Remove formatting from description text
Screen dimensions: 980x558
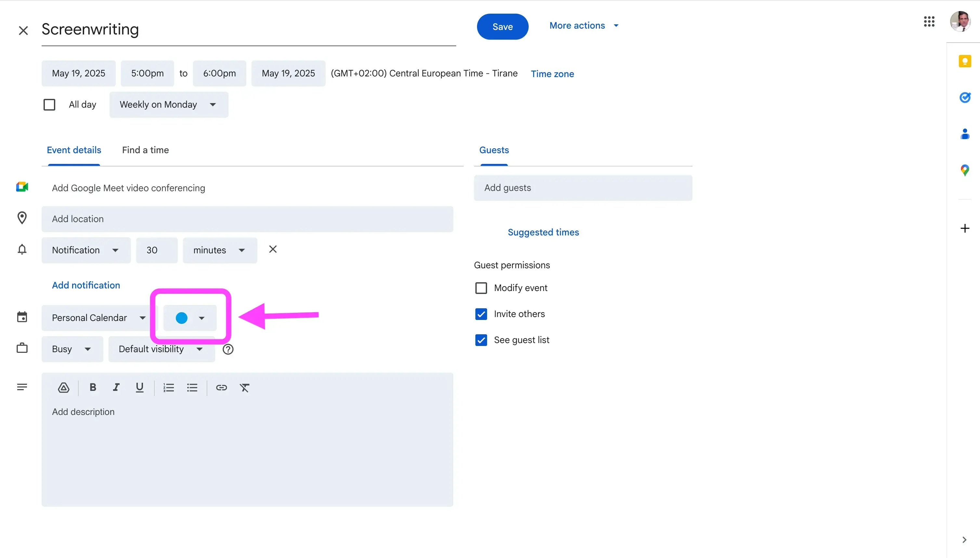(x=245, y=388)
